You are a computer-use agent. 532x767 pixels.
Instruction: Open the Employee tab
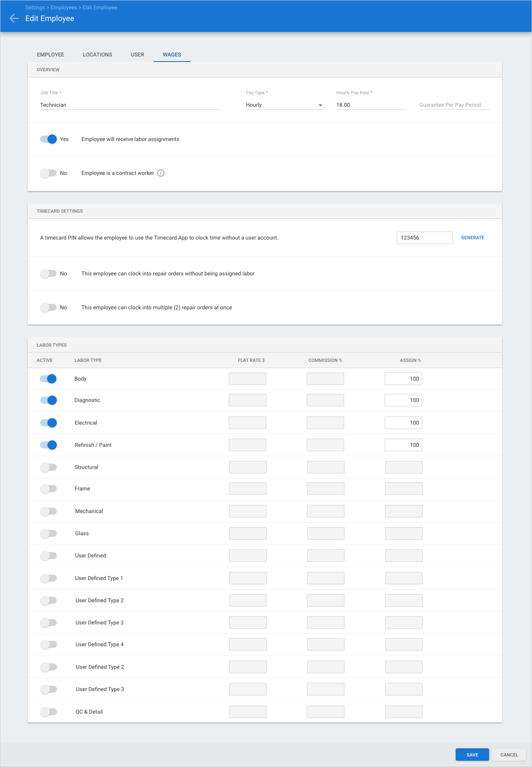51,55
